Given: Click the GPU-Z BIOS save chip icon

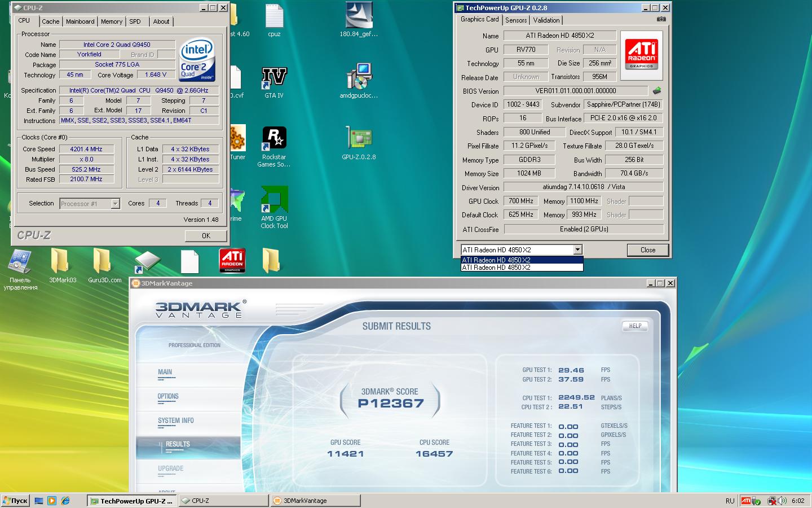Looking at the screenshot, I should [656, 90].
